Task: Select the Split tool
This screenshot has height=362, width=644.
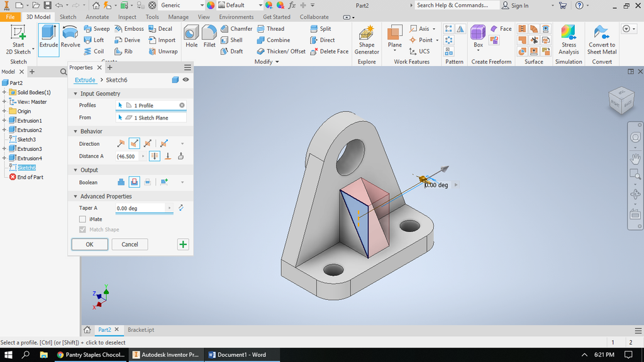Action: [320, 29]
